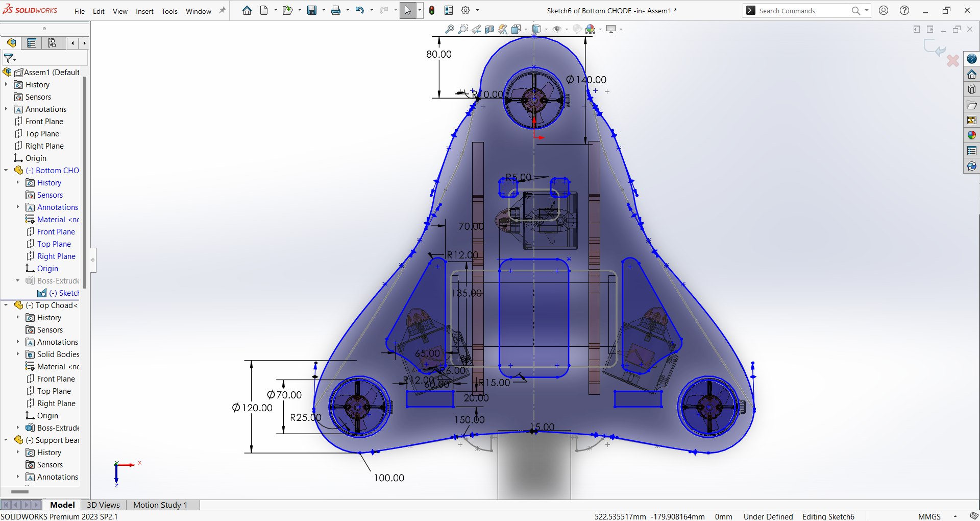The width and height of the screenshot is (980, 521).
Task: Open the ConfigurationManager panel tab
Action: point(52,43)
